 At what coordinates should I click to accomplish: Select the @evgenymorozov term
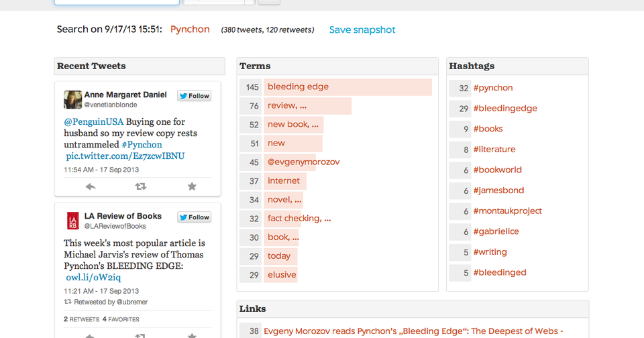pos(303,162)
